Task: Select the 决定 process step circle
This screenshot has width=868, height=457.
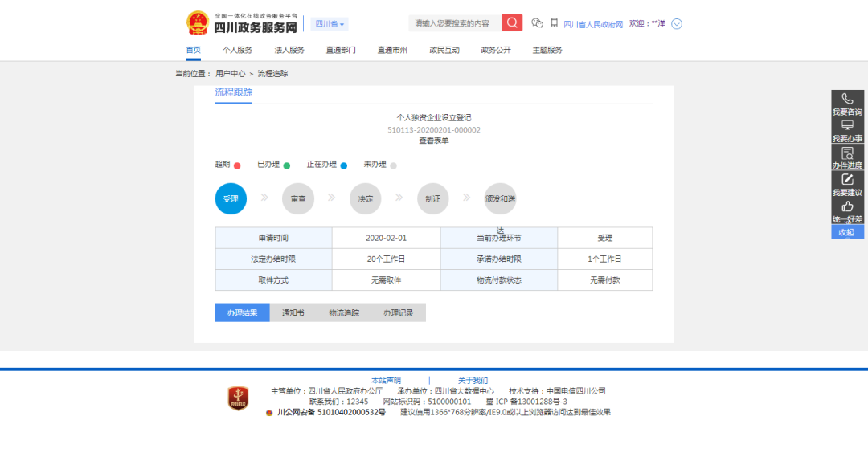Action: coord(366,198)
